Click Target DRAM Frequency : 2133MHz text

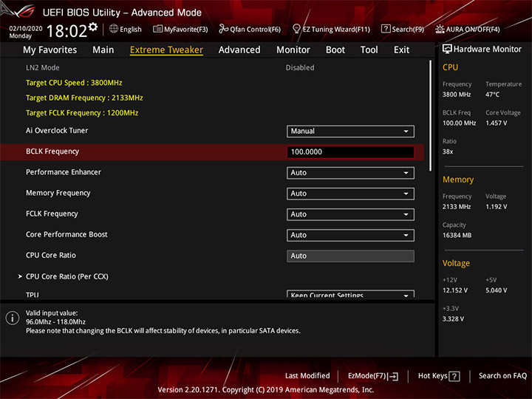tap(84, 98)
